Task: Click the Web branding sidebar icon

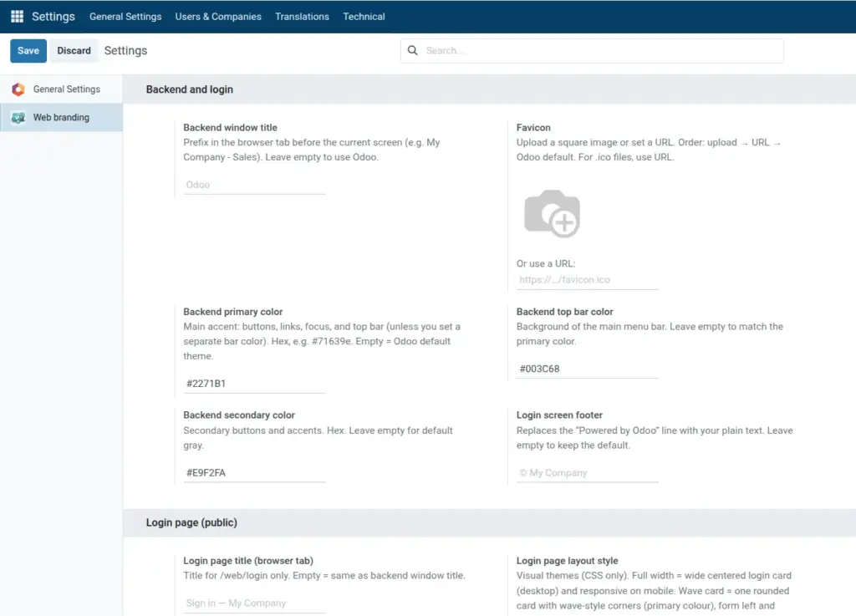Action: tap(18, 117)
